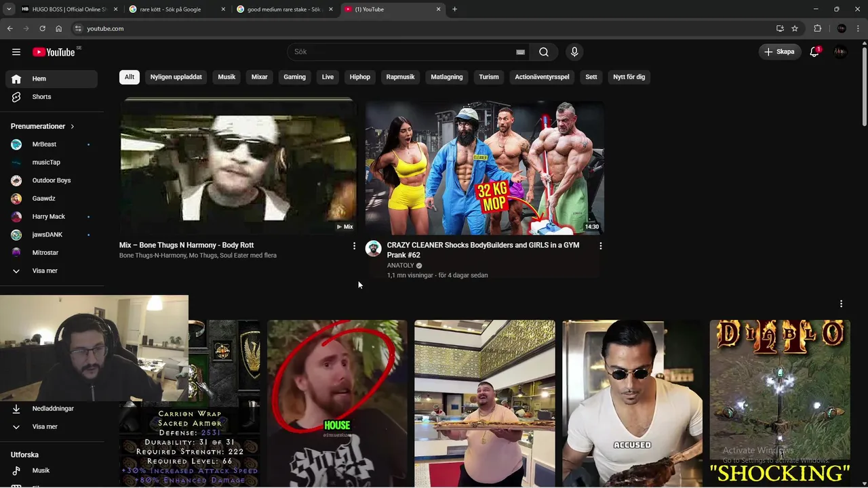Viewport: 868px width, 488px height.
Task: Select the Nyligen uppladdat chip
Action: tap(176, 77)
